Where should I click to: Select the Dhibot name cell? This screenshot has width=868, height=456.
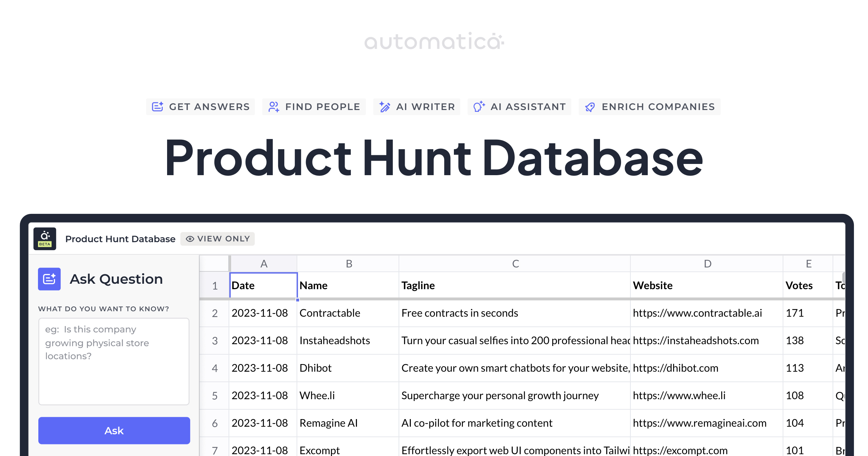[348, 368]
